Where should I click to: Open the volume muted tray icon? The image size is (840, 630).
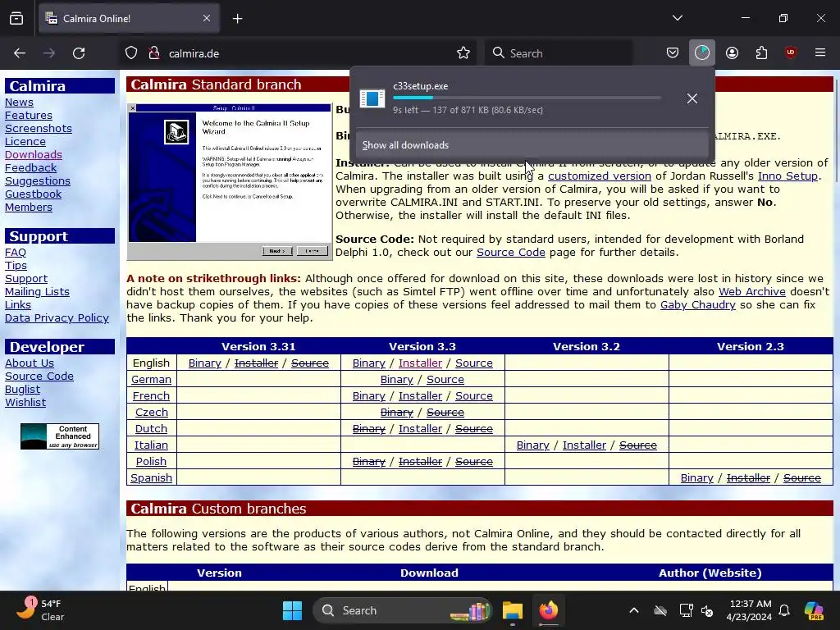(x=707, y=610)
